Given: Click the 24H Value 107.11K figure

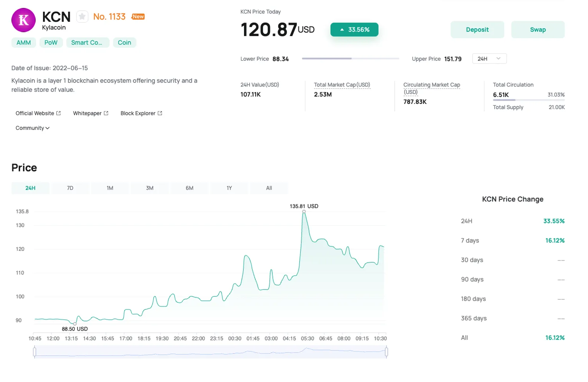Looking at the screenshot, I should click(251, 94).
